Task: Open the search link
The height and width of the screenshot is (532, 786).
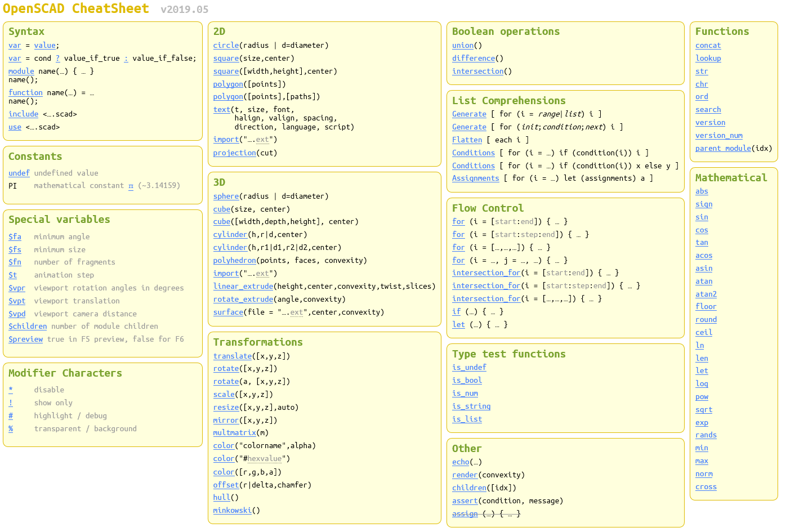Action: pyautogui.click(x=708, y=110)
